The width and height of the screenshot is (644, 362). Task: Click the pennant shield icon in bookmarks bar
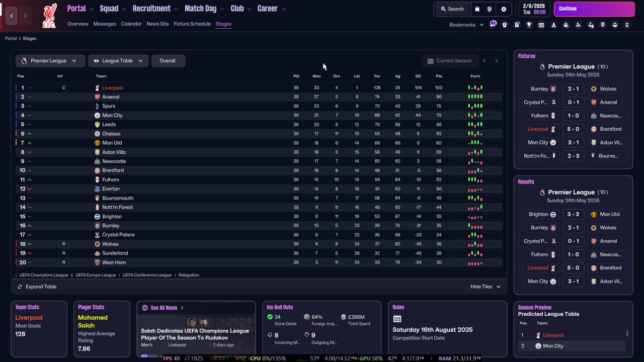pos(603,25)
